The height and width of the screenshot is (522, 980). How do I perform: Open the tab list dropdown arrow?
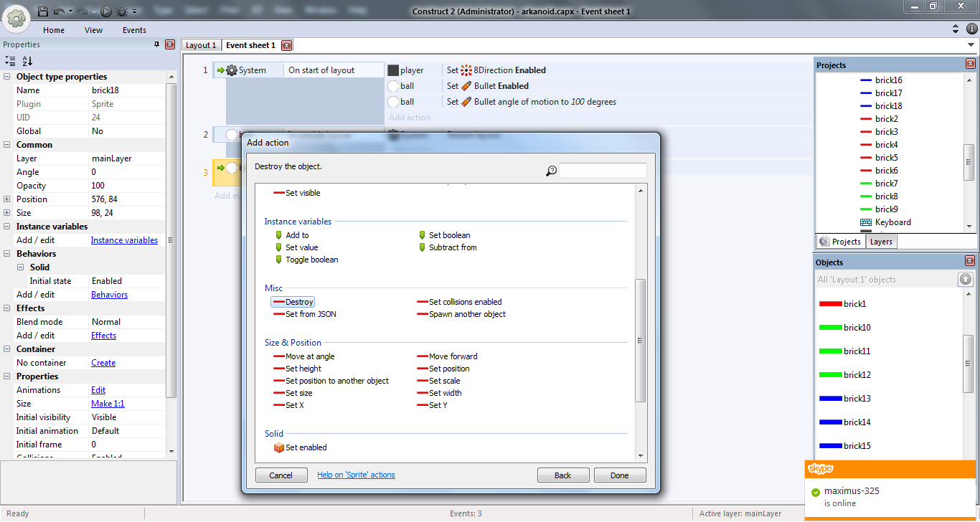(971, 45)
